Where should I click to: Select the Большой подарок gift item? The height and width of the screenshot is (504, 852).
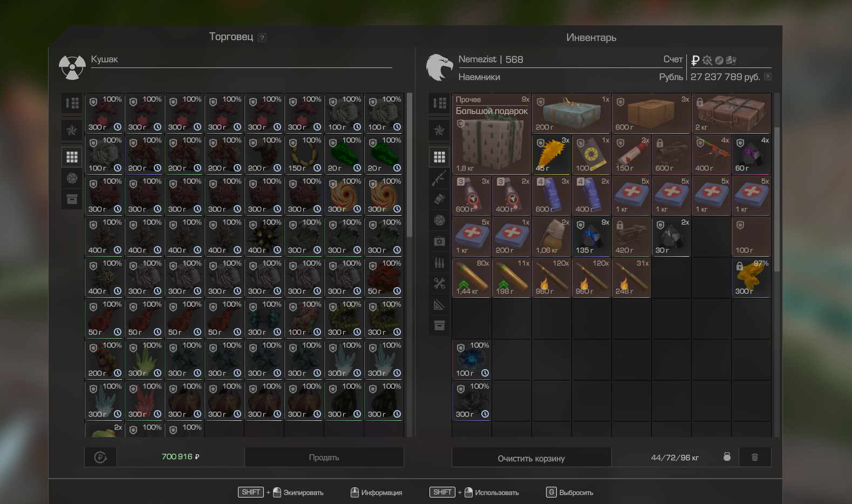click(x=492, y=134)
